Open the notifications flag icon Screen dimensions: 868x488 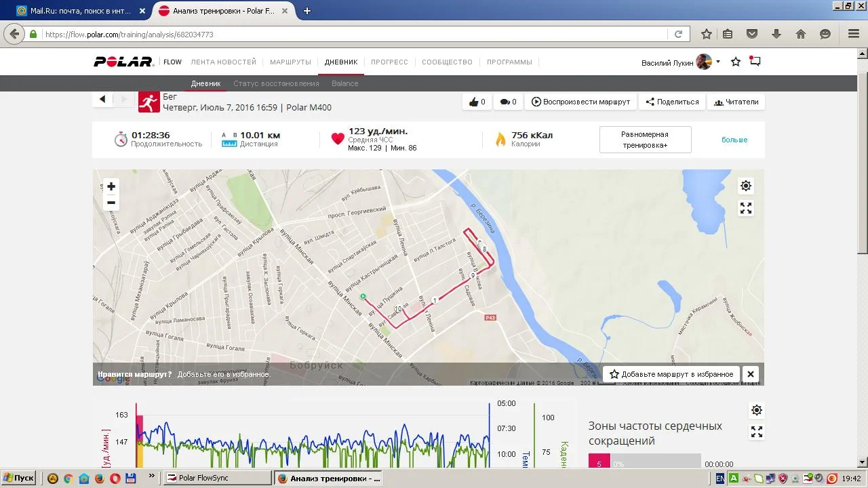coord(755,62)
